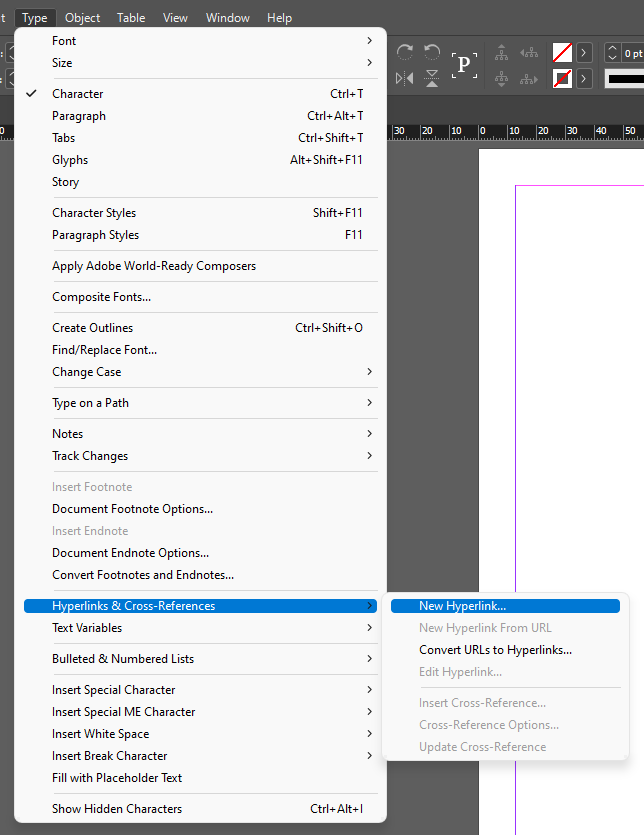
Task: Open the Table menu
Action: (131, 18)
